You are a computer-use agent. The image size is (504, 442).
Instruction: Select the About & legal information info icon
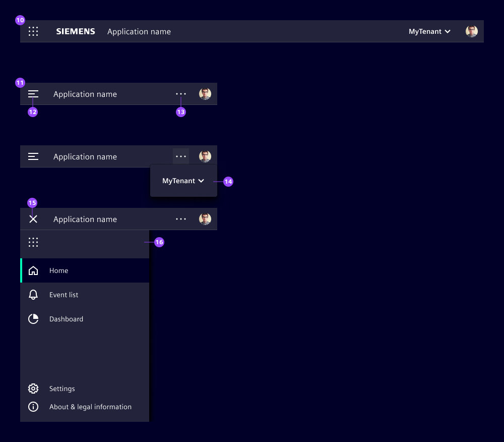point(33,407)
